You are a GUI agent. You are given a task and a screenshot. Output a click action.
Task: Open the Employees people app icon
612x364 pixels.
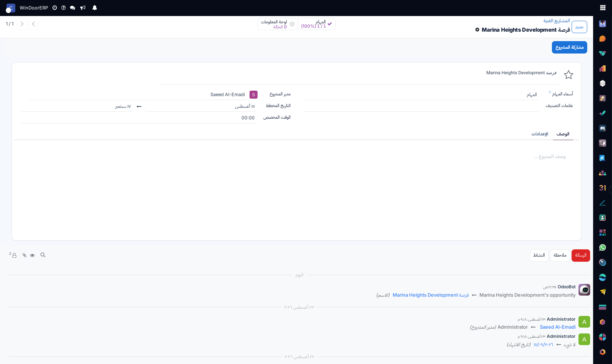click(602, 173)
